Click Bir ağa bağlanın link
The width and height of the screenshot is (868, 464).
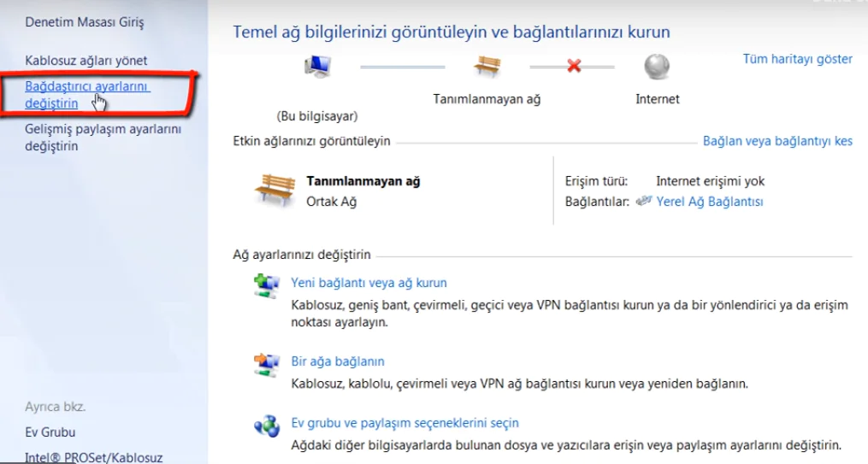338,361
